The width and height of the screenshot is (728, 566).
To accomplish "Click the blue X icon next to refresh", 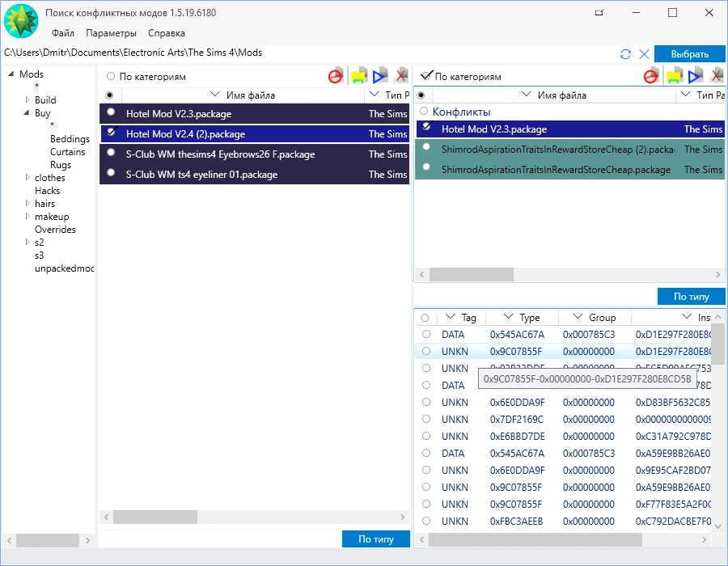I will [644, 54].
